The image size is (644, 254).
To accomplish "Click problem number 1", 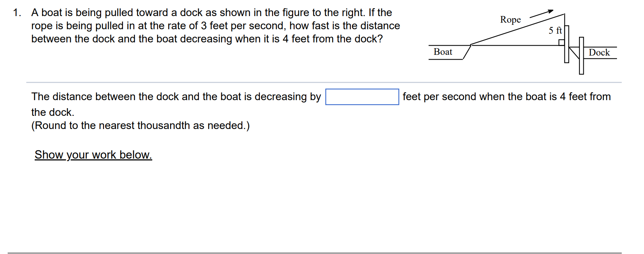I will 16,12.
